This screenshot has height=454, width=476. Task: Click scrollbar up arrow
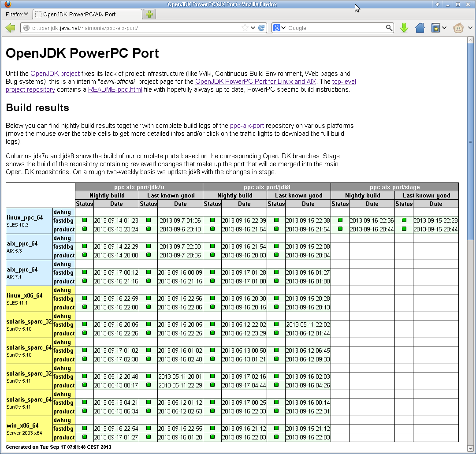470,40
